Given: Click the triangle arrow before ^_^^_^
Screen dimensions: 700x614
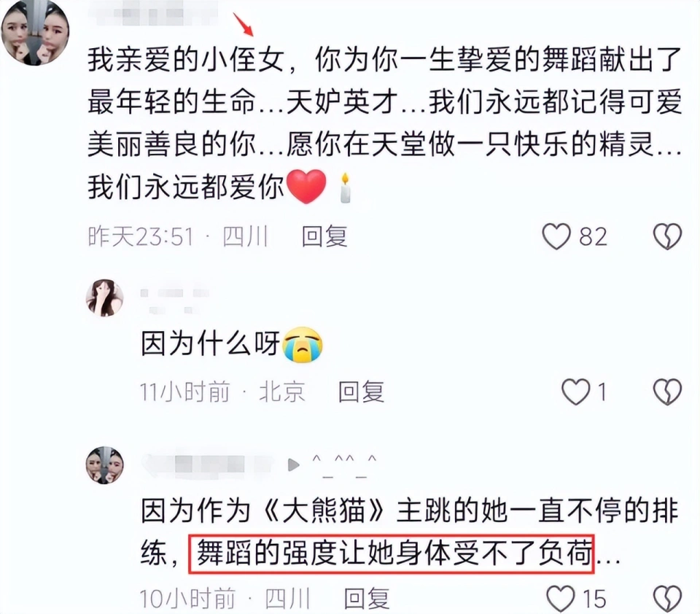Looking at the screenshot, I should [293, 465].
